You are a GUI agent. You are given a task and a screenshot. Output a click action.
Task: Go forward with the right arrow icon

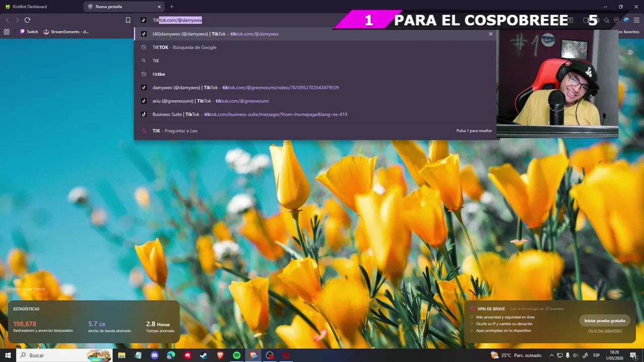pyautogui.click(x=17, y=20)
